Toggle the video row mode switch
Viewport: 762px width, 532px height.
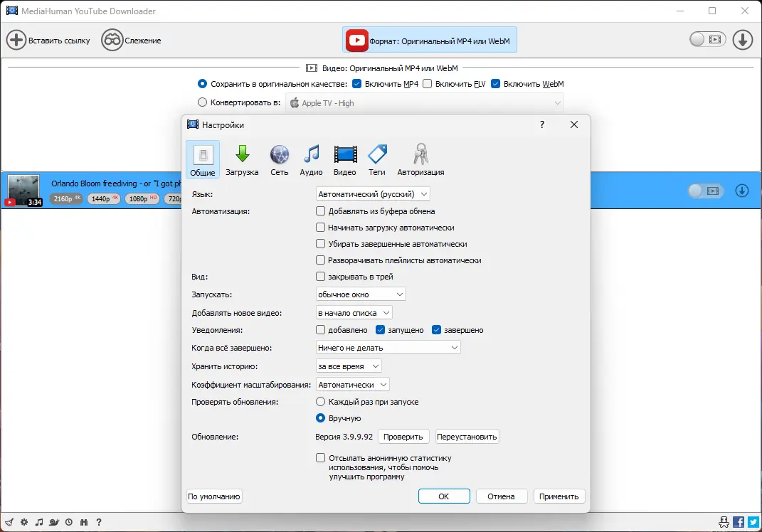pyautogui.click(x=706, y=191)
